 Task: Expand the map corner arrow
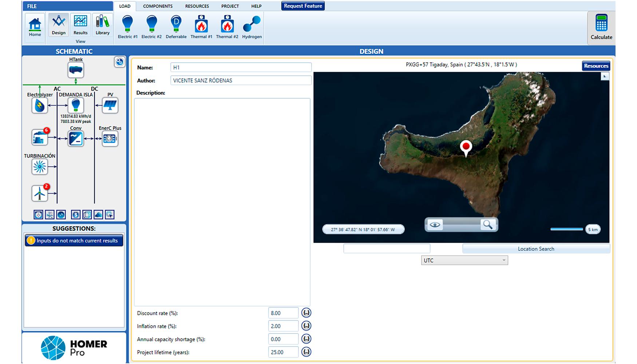click(x=605, y=76)
